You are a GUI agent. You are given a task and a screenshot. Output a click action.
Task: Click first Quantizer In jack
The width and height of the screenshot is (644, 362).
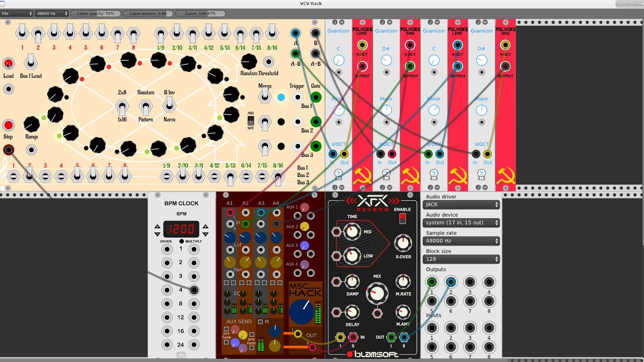(x=333, y=154)
